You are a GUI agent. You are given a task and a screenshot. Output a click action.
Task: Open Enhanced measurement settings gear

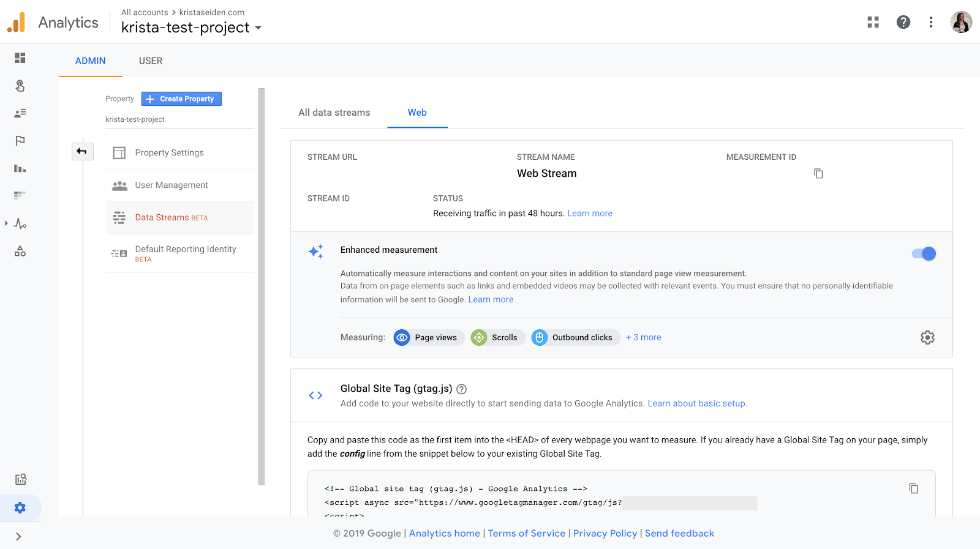pos(927,337)
